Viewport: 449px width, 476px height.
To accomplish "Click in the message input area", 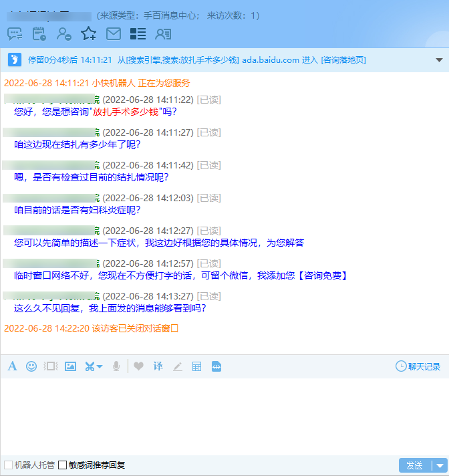I will point(224,414).
